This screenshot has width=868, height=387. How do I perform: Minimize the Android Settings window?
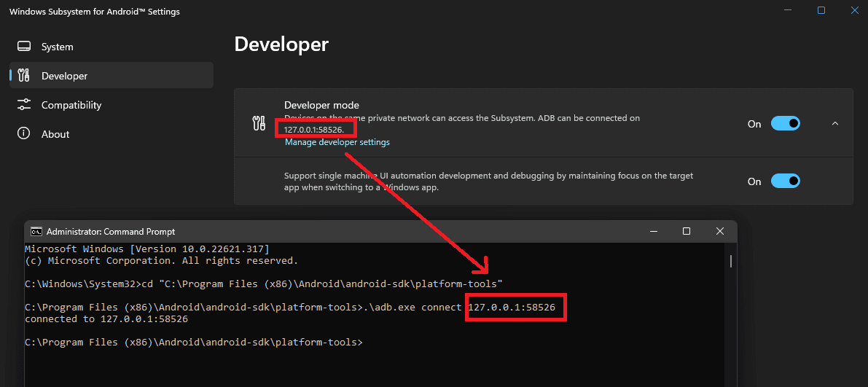point(789,10)
